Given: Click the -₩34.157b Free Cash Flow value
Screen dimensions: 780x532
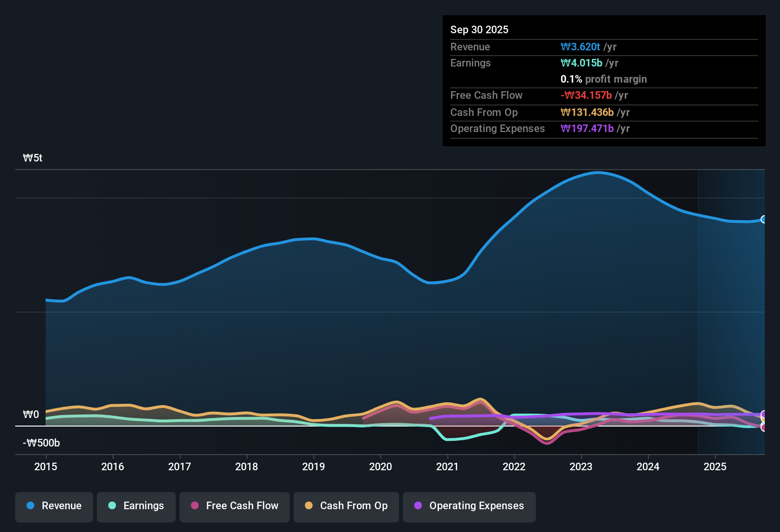Looking at the screenshot, I should pos(586,95).
